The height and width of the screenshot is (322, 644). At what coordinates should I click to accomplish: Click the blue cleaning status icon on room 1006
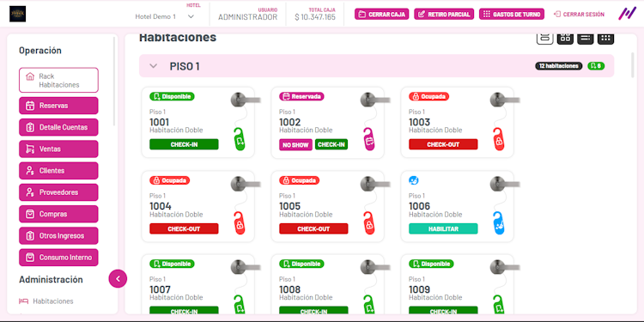point(414,180)
